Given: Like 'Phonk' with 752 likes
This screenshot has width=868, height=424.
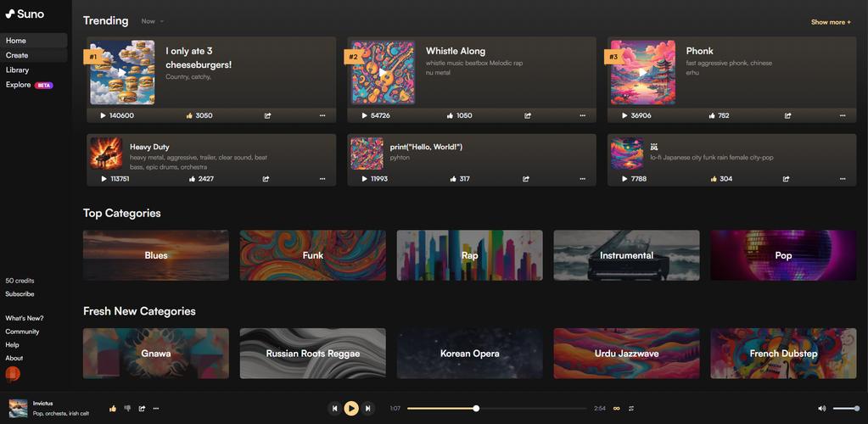Looking at the screenshot, I should [711, 115].
